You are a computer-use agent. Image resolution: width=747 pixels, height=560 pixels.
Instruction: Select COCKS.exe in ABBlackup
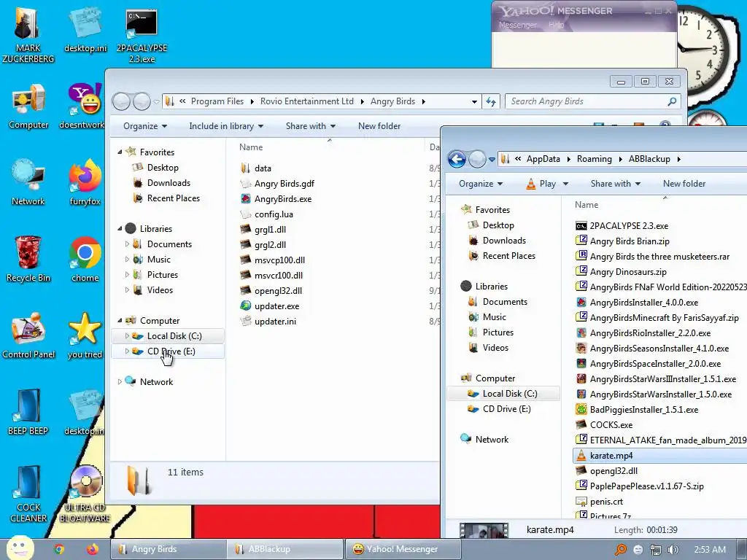pyautogui.click(x=604, y=425)
